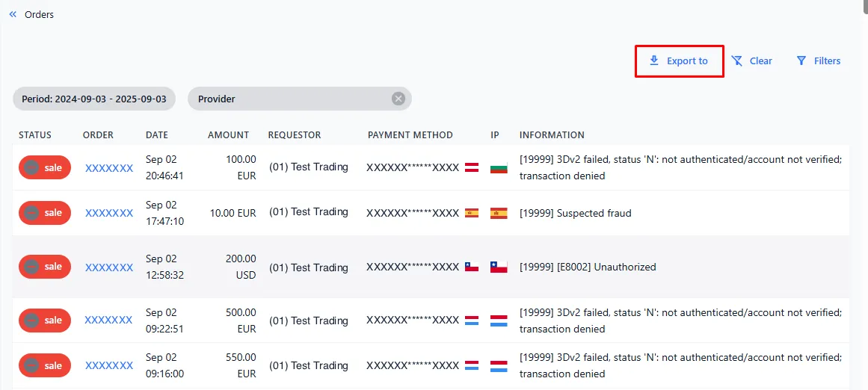Click the Orders breadcrumb title
The height and width of the screenshot is (390, 868).
click(x=40, y=14)
